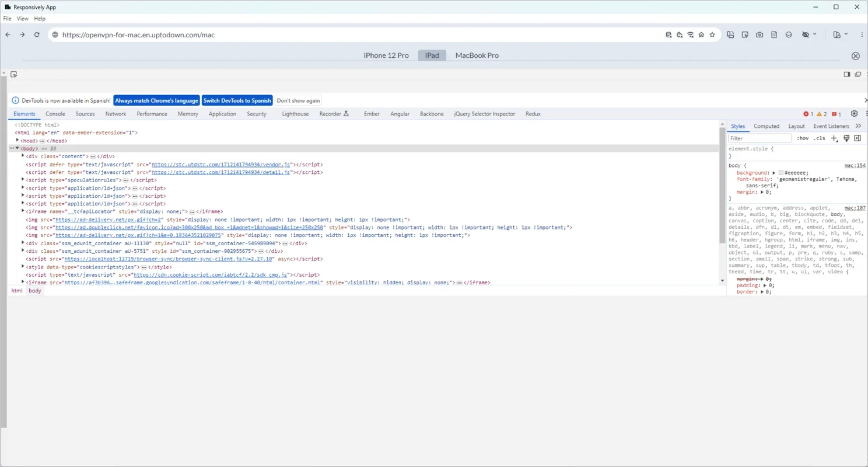This screenshot has height=467, width=868.
Task: Expand the head element node
Action: 18,140
